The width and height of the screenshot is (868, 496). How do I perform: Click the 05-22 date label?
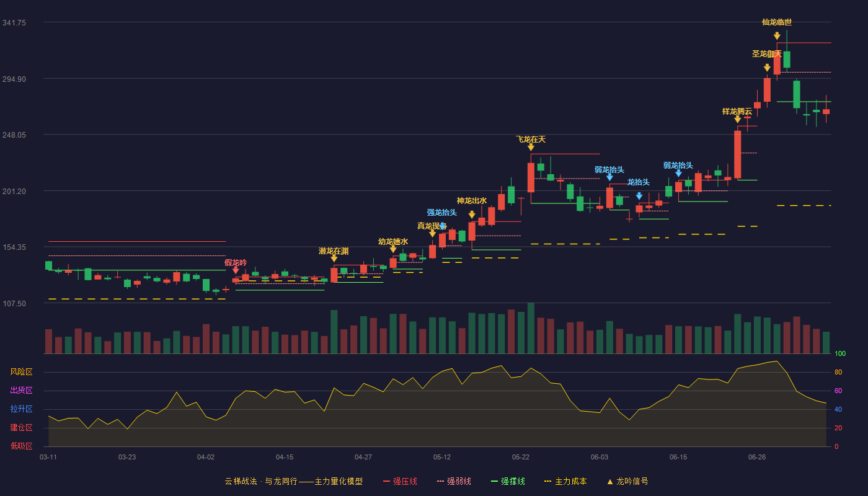point(521,457)
